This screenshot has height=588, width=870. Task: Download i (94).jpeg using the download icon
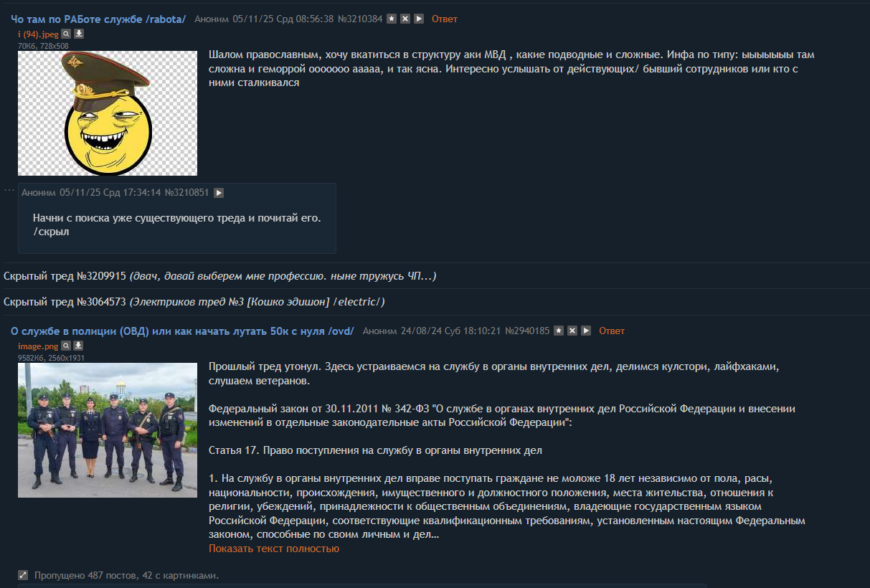[x=79, y=34]
